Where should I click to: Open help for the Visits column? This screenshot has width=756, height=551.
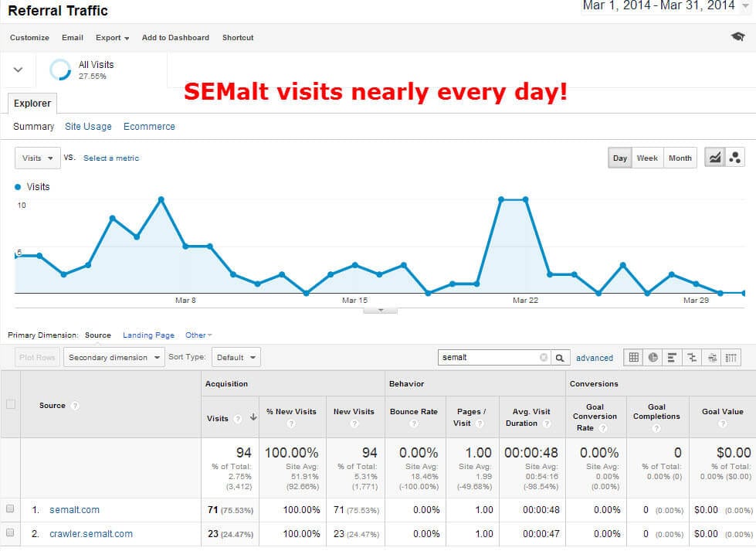(238, 419)
